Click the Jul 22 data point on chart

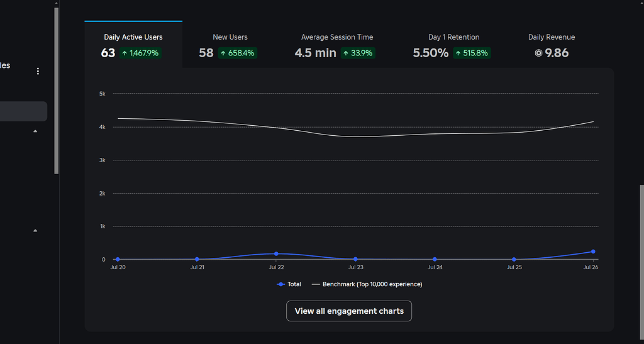tap(276, 254)
